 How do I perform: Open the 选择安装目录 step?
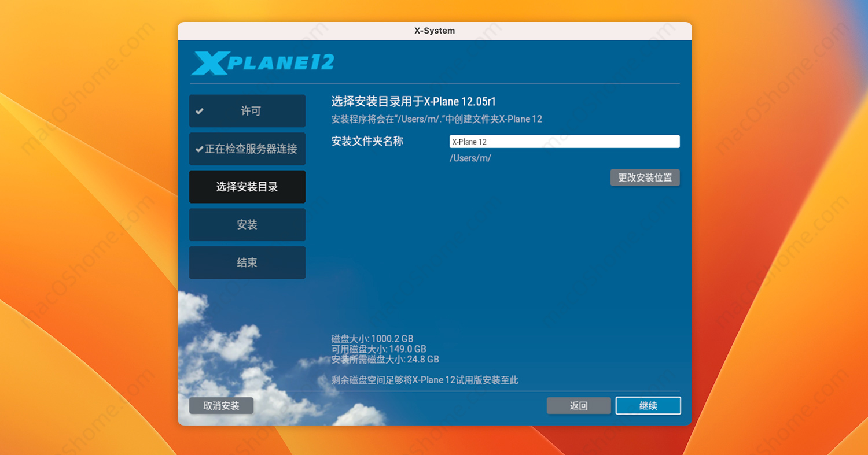tap(247, 187)
